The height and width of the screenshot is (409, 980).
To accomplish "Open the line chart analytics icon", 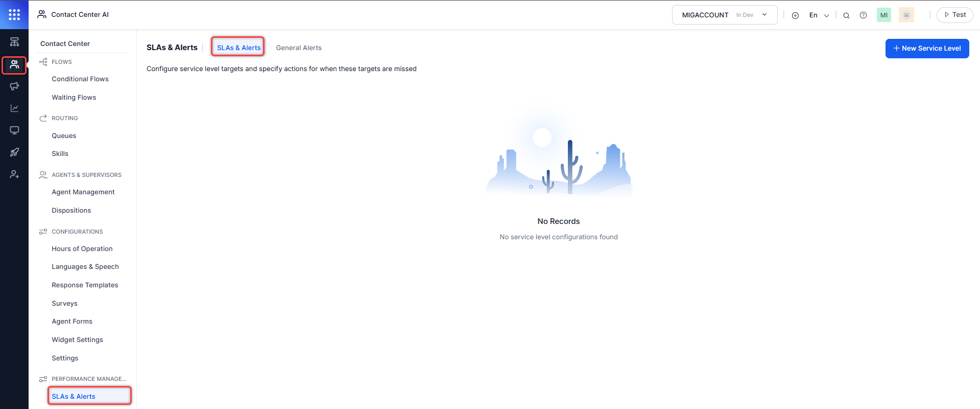I will 14,108.
